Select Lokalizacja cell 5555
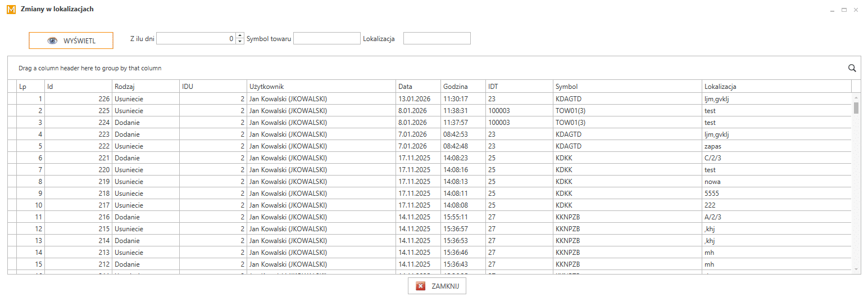 pyautogui.click(x=776, y=194)
